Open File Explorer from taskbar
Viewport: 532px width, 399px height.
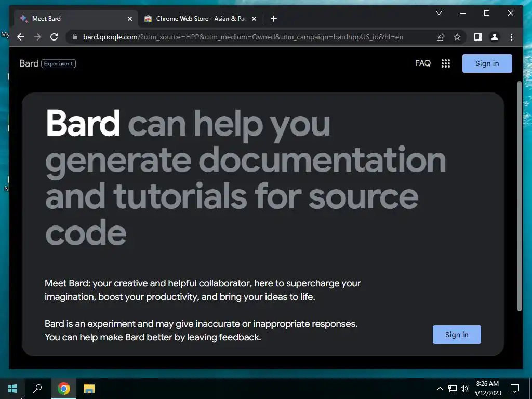(89, 389)
